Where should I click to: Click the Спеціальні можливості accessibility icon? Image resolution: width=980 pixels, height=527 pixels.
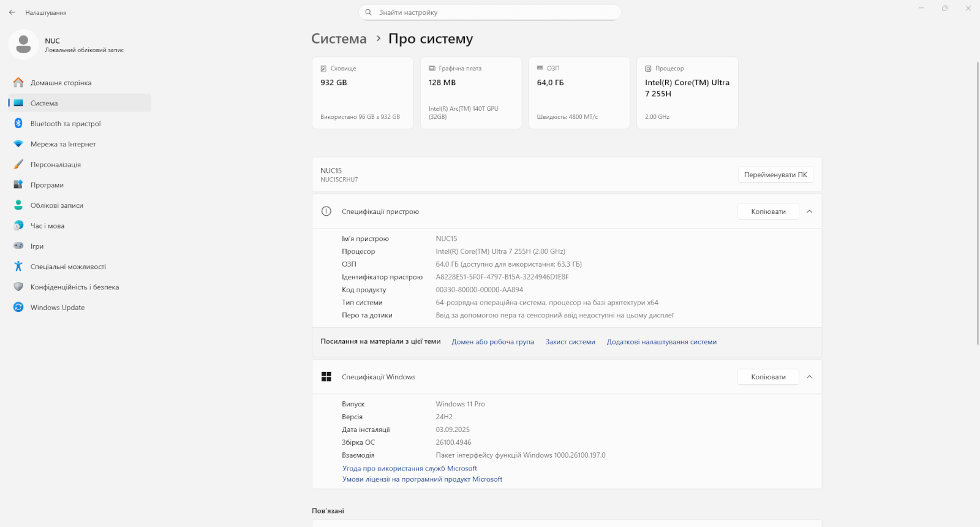18,267
